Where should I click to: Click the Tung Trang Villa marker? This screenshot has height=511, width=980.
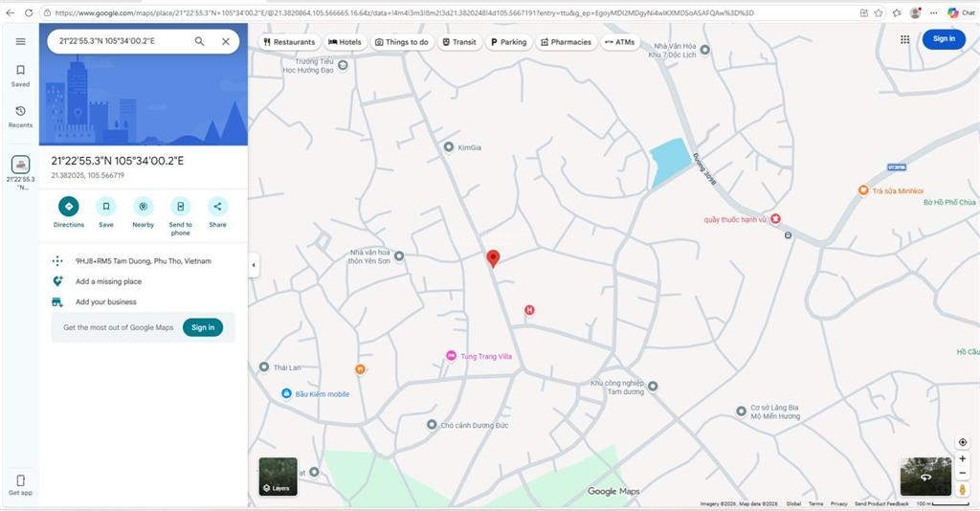452,355
